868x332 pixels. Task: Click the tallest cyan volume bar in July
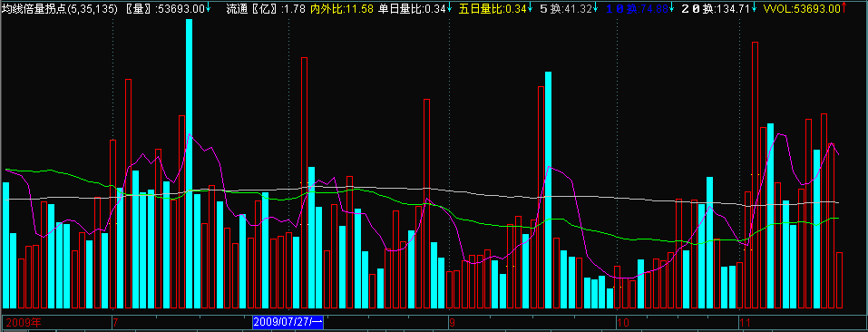pyautogui.click(x=190, y=163)
